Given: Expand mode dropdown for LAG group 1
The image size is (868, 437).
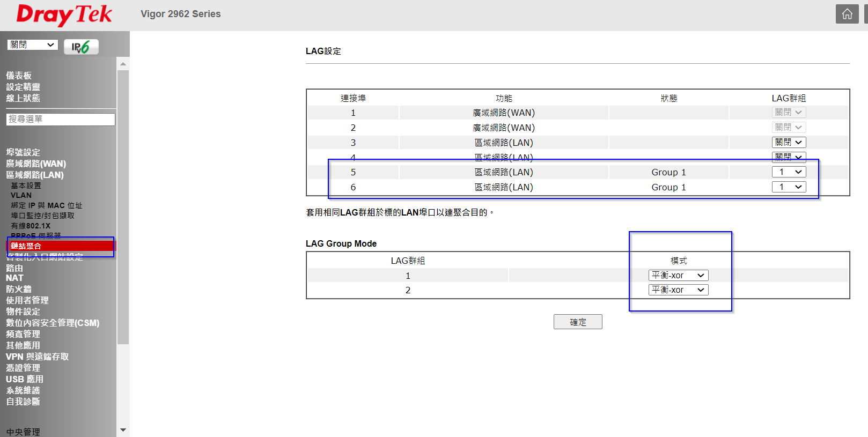Looking at the screenshot, I should tap(678, 276).
